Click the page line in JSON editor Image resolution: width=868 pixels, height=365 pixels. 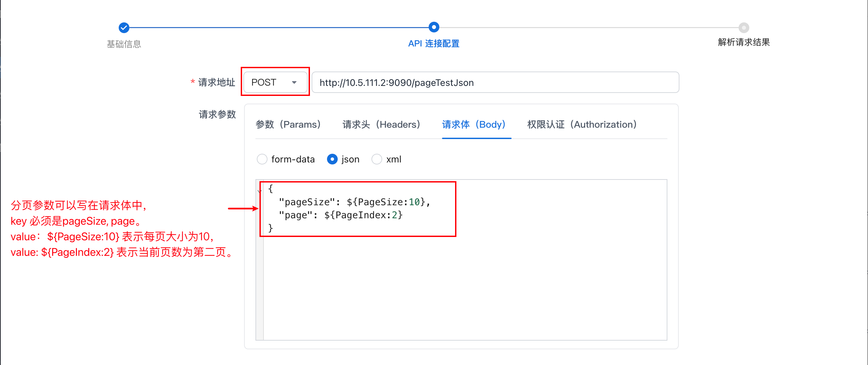tap(340, 215)
